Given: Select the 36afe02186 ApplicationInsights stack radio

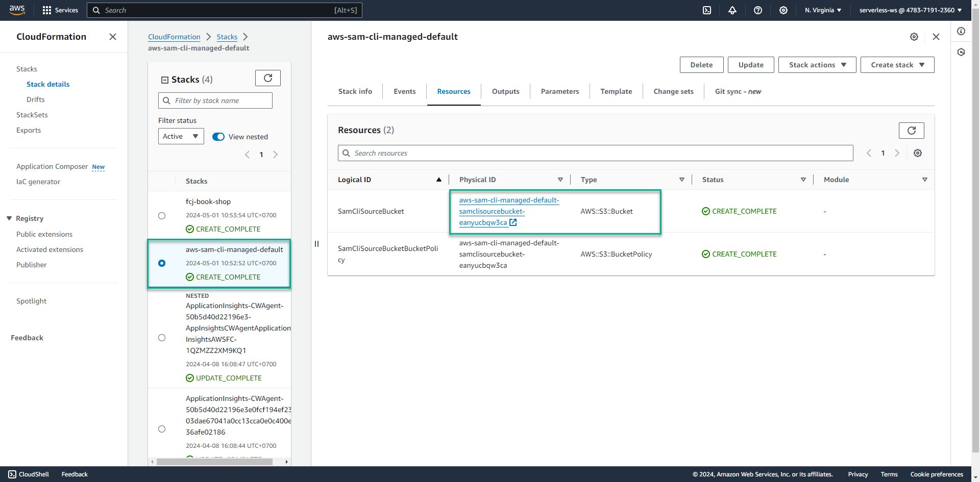Looking at the screenshot, I should tap(162, 429).
